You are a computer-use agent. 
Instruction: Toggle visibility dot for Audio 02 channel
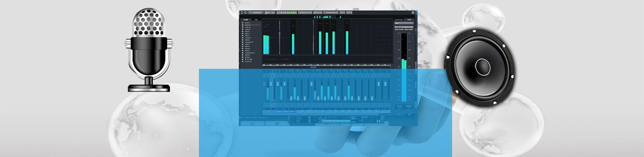coord(243,27)
